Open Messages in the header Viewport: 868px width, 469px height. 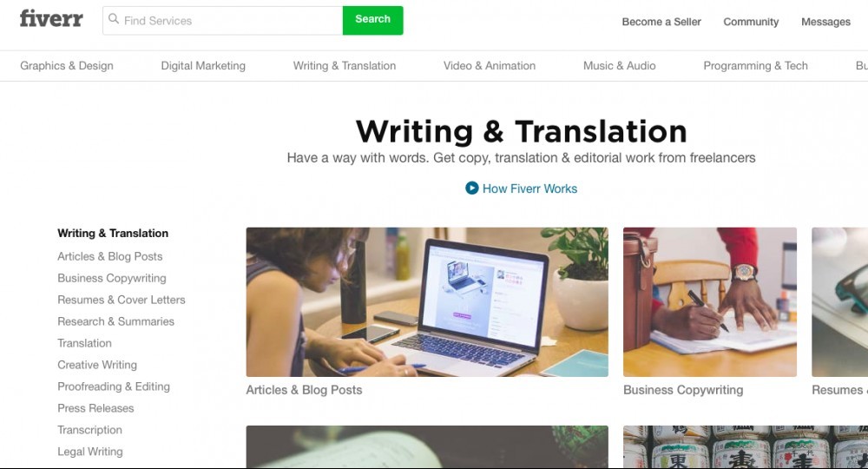tap(825, 23)
